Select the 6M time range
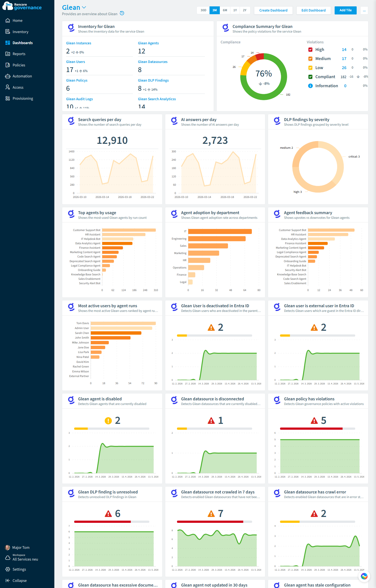 click(225, 10)
